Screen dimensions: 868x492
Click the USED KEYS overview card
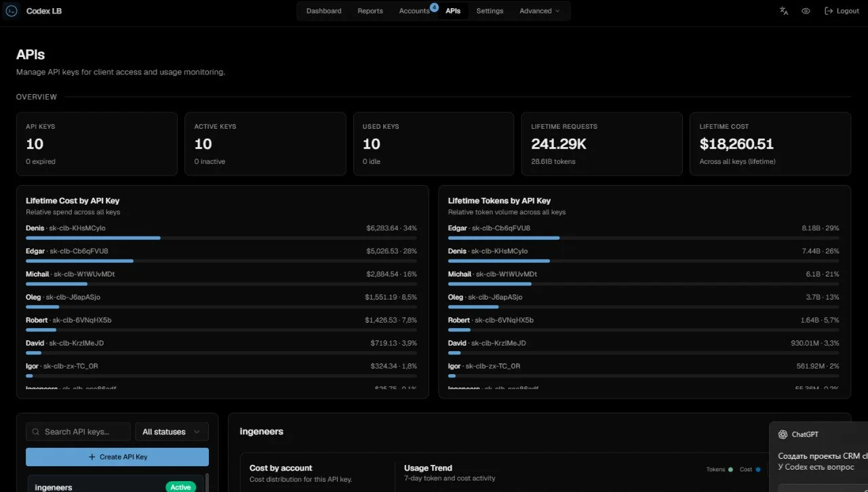433,144
